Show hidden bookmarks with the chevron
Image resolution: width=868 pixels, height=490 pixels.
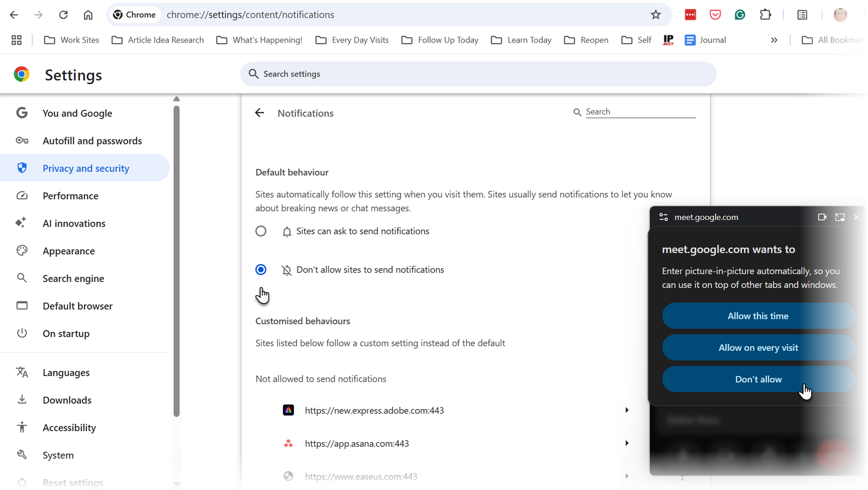(774, 40)
